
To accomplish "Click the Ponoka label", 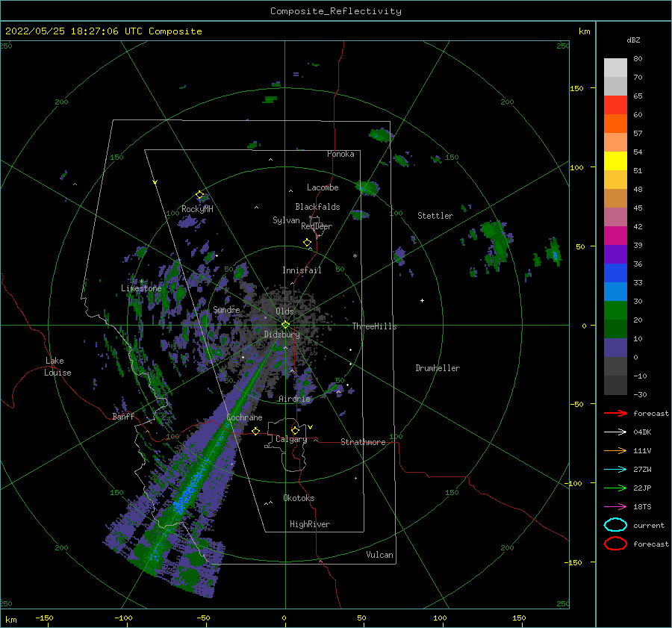I will click(340, 154).
